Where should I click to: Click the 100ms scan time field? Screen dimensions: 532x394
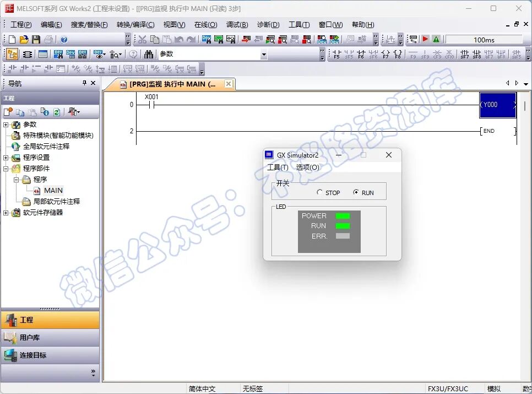click(x=484, y=40)
